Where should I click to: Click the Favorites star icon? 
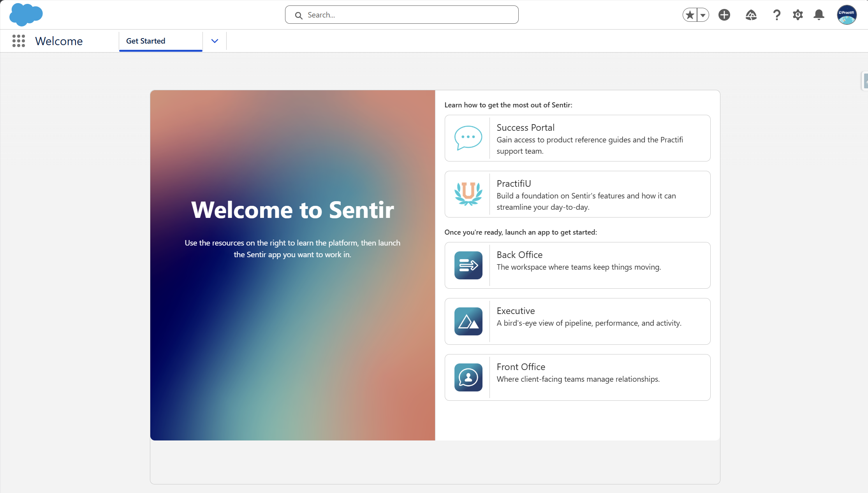[x=690, y=15]
